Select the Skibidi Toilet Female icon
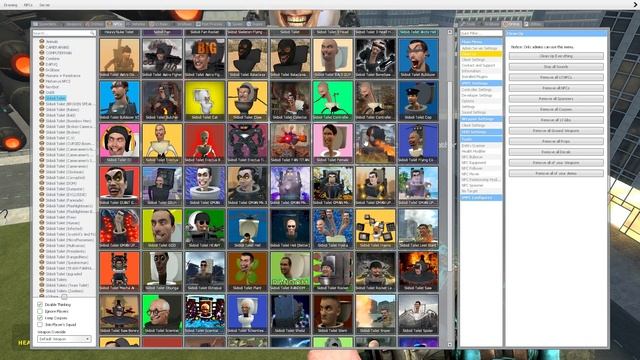 (333, 143)
